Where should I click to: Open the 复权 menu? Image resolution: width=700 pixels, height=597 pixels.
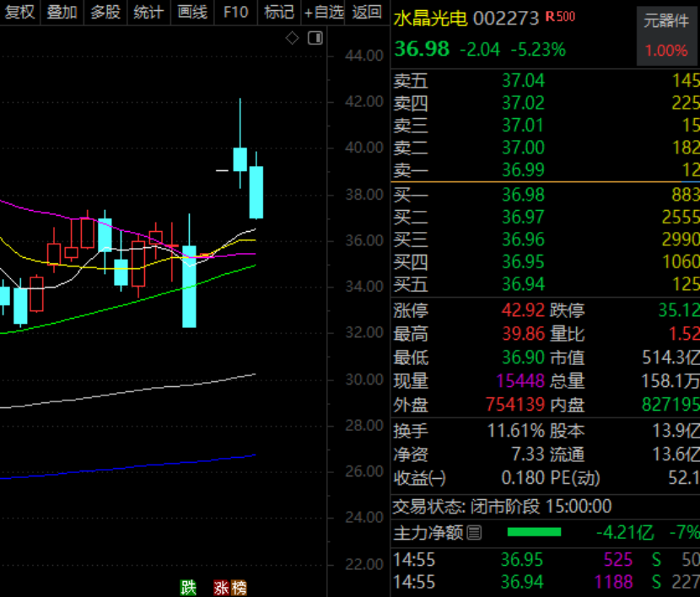[19, 12]
